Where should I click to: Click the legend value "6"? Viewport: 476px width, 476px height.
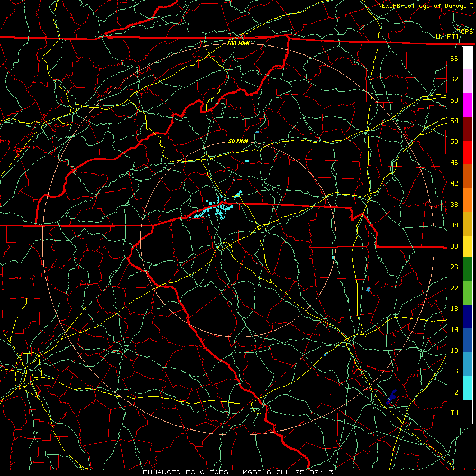tap(456, 371)
